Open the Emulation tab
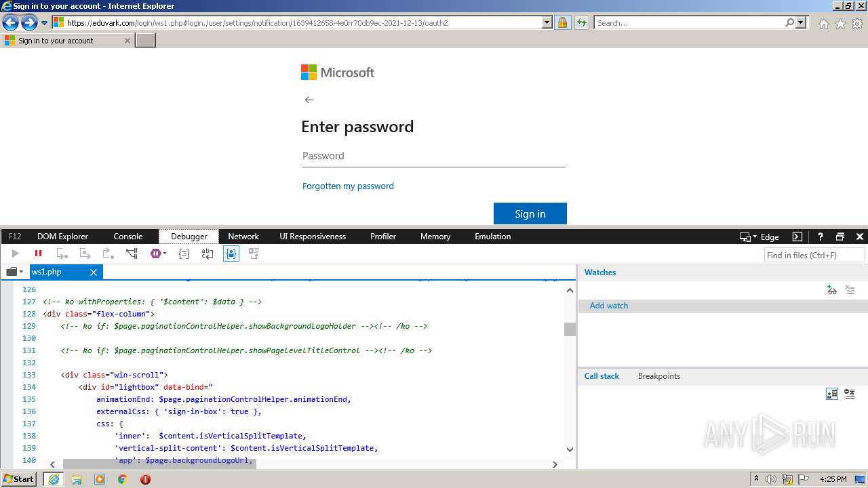 point(493,237)
